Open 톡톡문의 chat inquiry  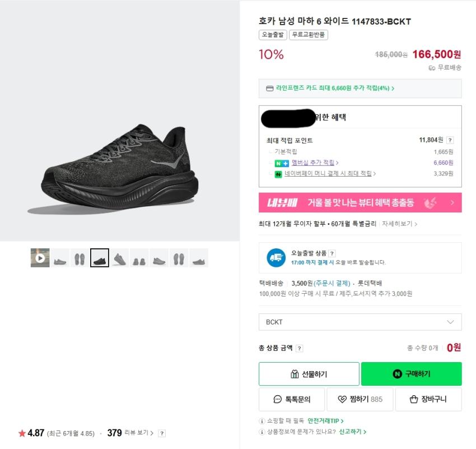pos(292,400)
